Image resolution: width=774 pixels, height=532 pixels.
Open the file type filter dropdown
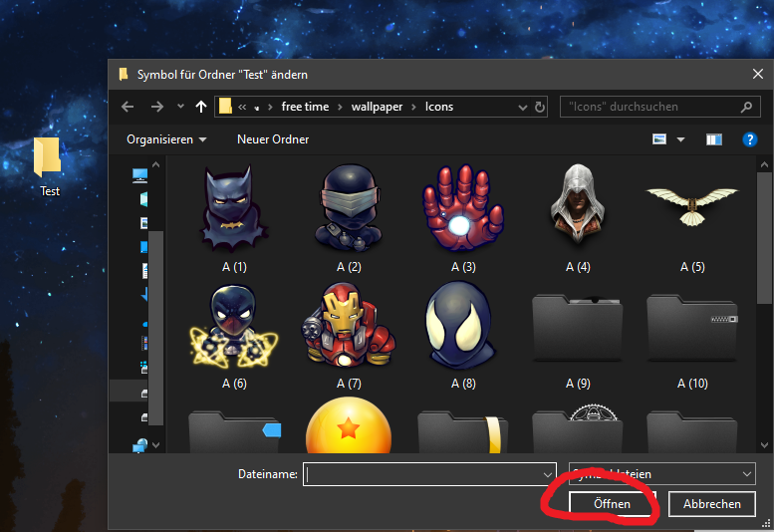coord(662,474)
